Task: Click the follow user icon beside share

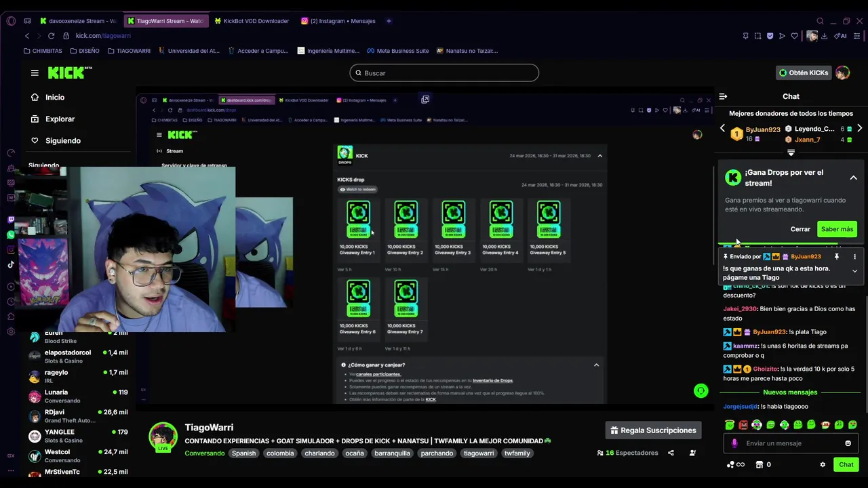Action: (x=692, y=453)
